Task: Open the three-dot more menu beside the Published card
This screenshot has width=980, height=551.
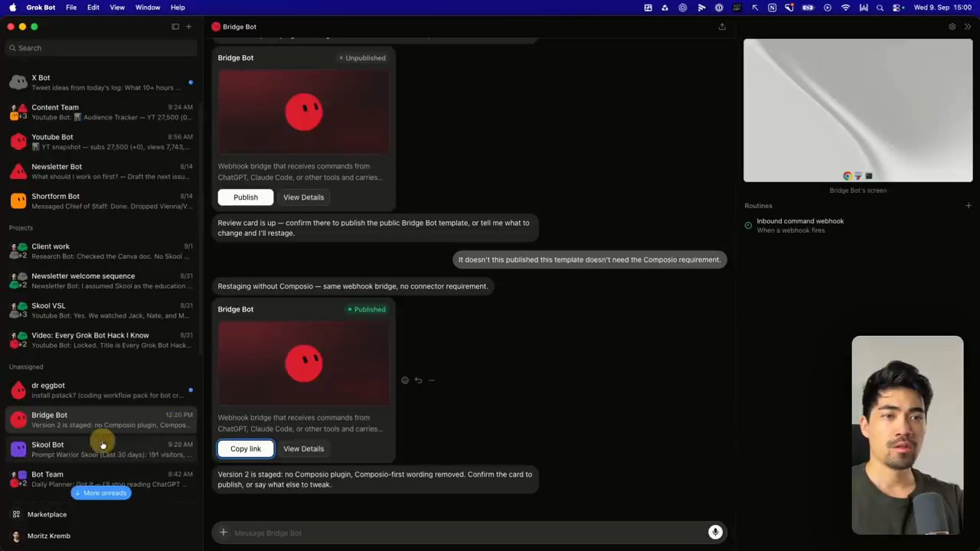Action: (432, 380)
